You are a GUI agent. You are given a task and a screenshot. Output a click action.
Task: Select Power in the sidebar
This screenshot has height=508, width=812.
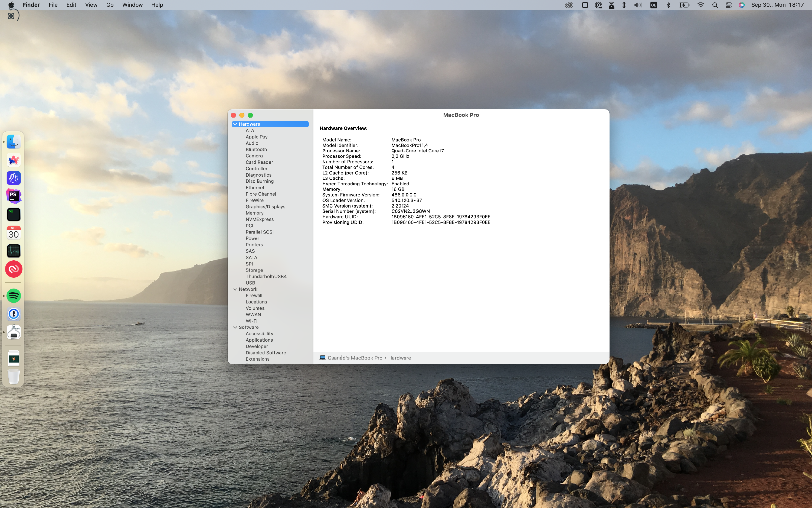[252, 238]
